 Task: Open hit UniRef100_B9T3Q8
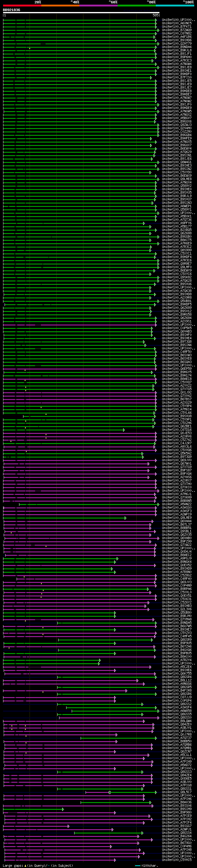pyautogui.click(x=177, y=342)
